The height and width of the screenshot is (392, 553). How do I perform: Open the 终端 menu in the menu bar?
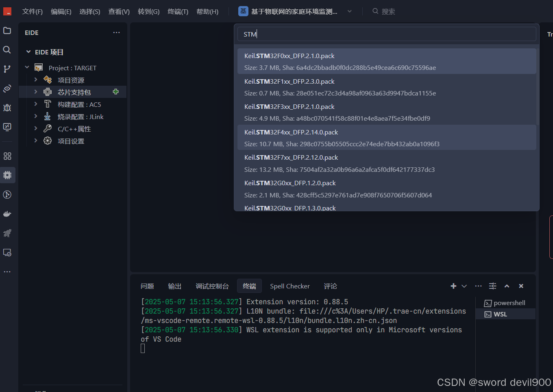click(x=177, y=11)
